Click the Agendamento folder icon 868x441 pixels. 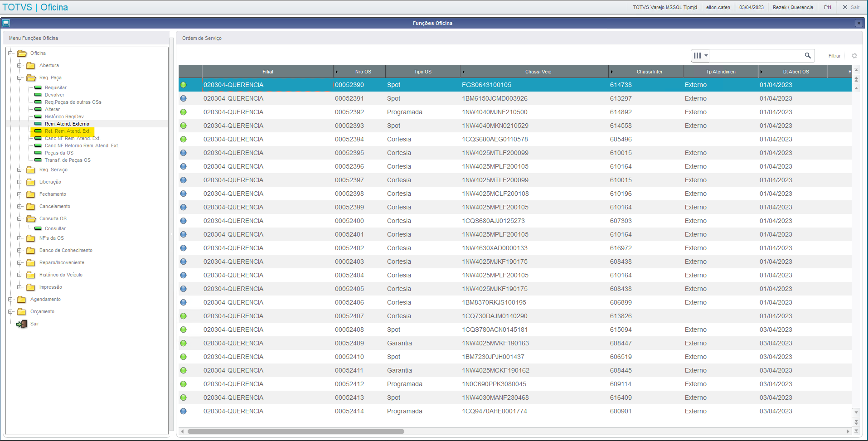tap(21, 300)
